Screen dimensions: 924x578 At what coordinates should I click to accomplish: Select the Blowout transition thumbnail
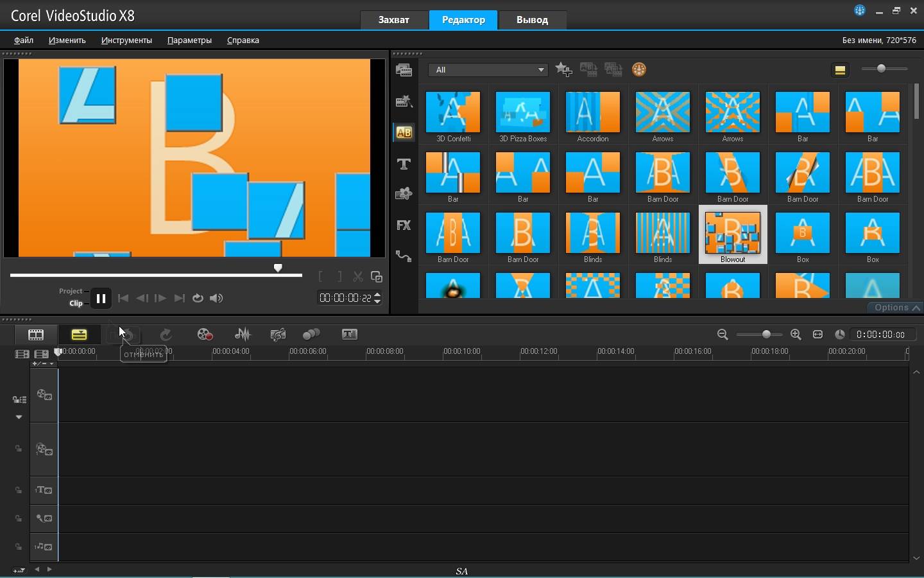tap(733, 233)
